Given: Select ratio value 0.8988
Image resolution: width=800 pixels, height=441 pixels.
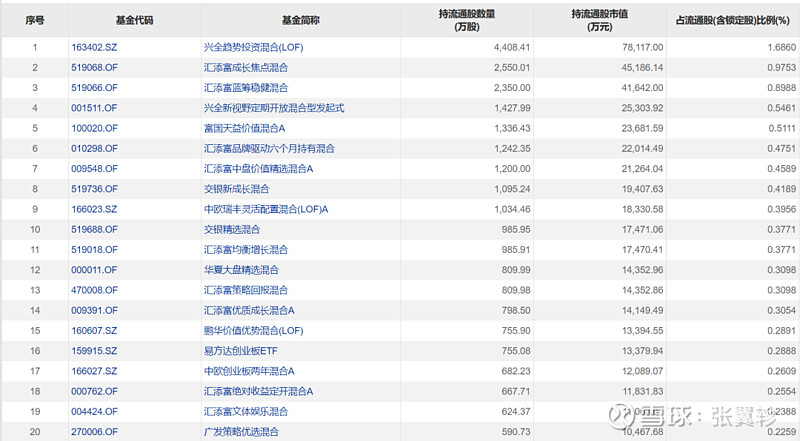Looking at the screenshot, I should (781, 88).
